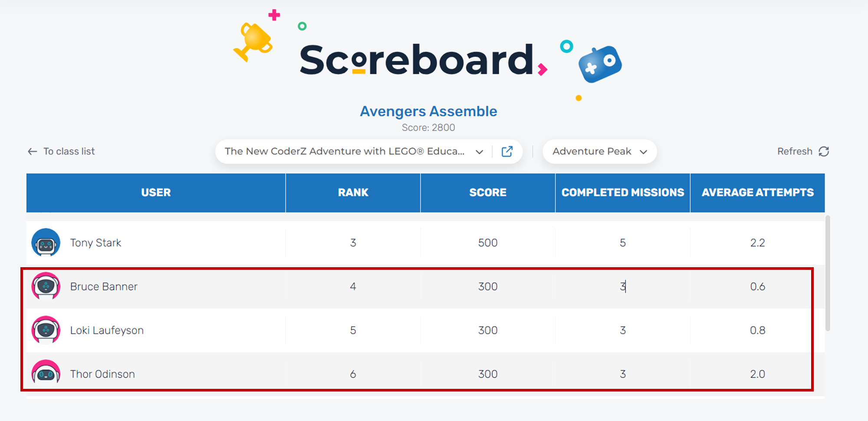Click the back arrow before To class list
This screenshot has height=421, width=868.
tap(33, 151)
